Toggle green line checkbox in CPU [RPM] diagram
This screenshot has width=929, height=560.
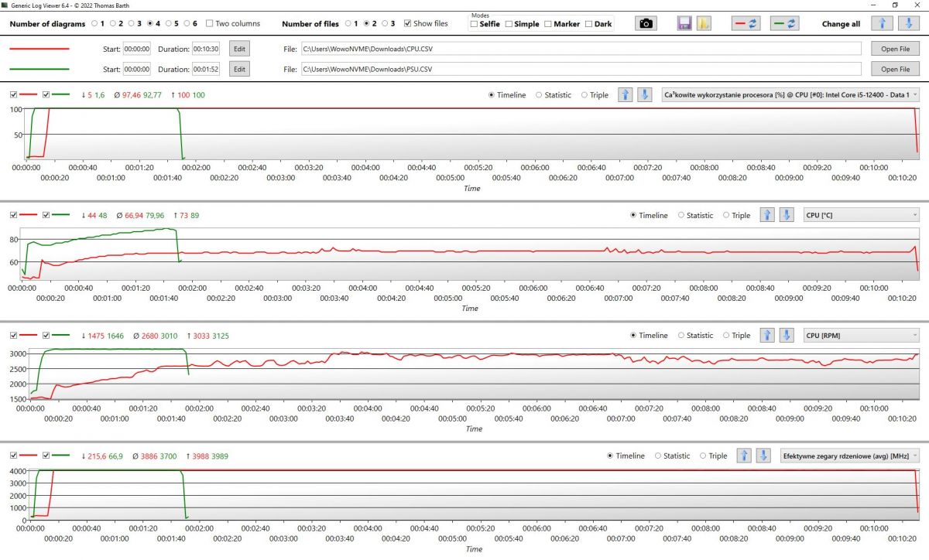[46, 335]
